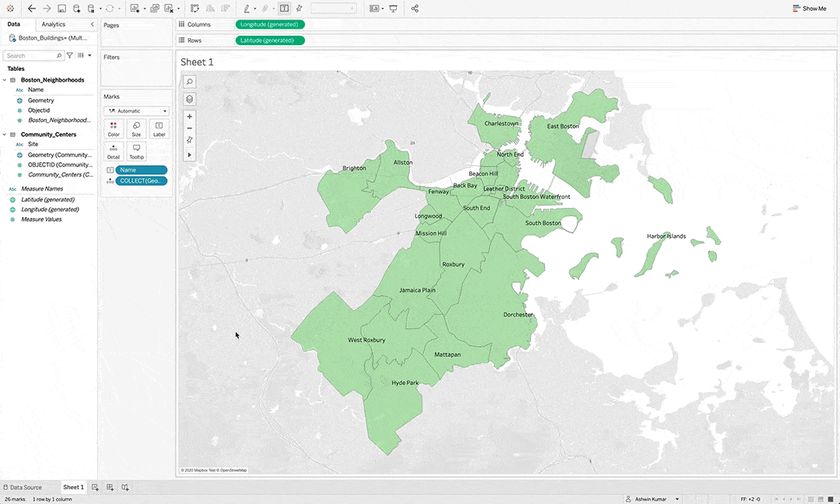The width and height of the screenshot is (840, 504).
Task: Toggle Show Mark Labels in toolbar
Action: [284, 9]
